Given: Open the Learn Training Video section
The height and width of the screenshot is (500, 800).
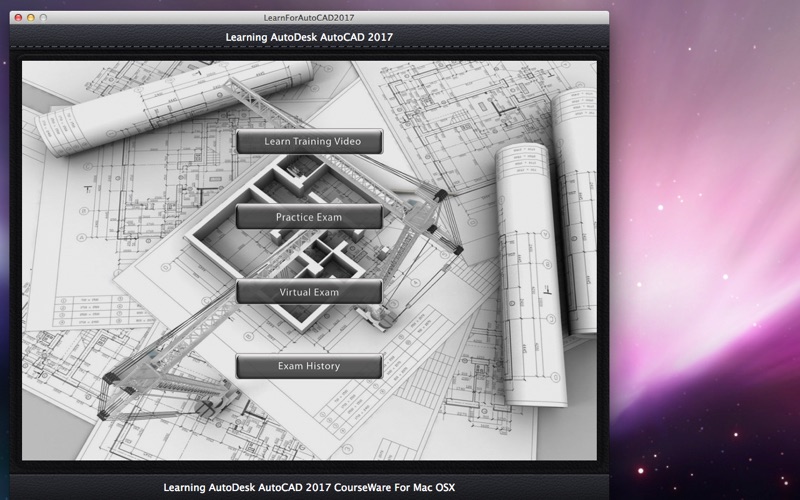Looking at the screenshot, I should (x=309, y=141).
